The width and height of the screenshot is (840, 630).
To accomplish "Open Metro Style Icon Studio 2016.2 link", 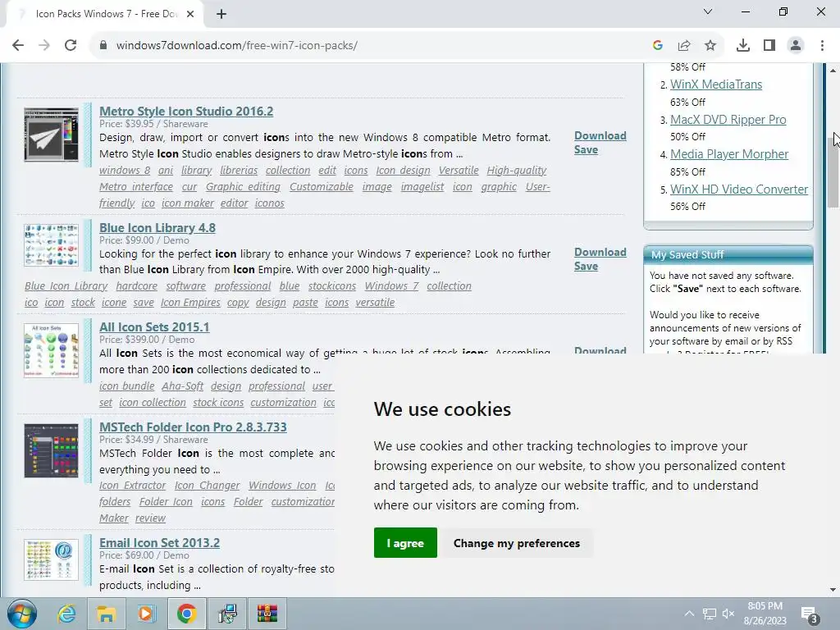I will pyautogui.click(x=186, y=112).
